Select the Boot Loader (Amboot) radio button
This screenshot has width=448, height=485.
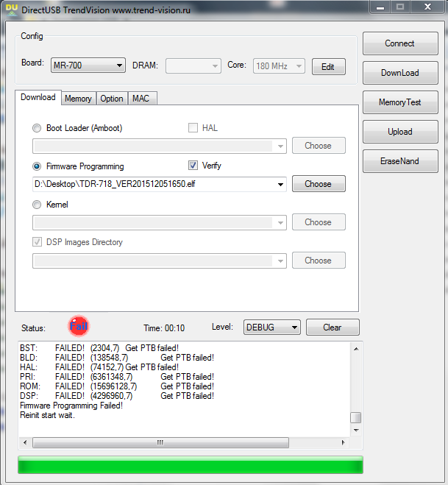coord(37,128)
